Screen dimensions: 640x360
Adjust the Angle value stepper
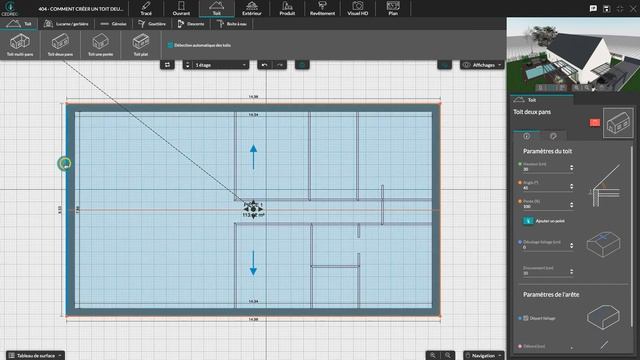571,187
